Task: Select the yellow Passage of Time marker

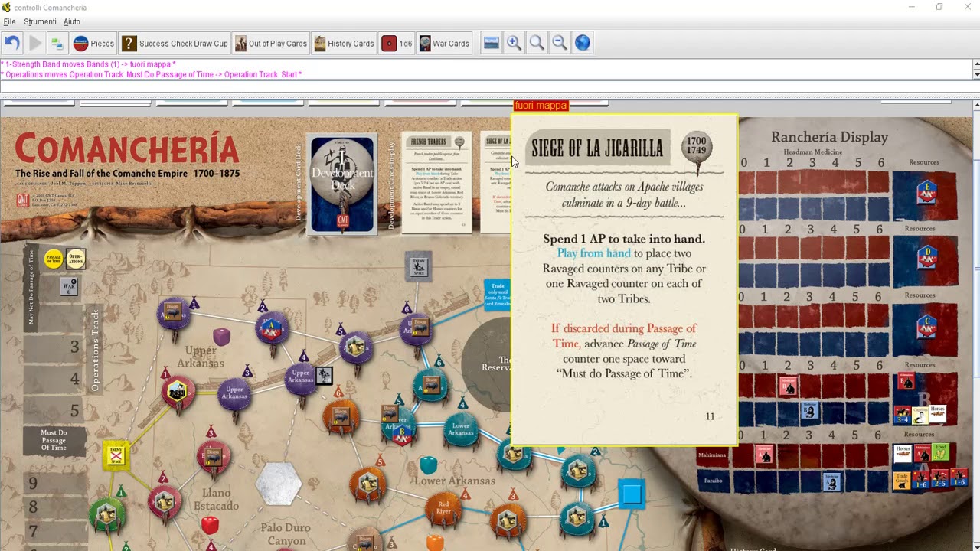Action: (x=54, y=259)
